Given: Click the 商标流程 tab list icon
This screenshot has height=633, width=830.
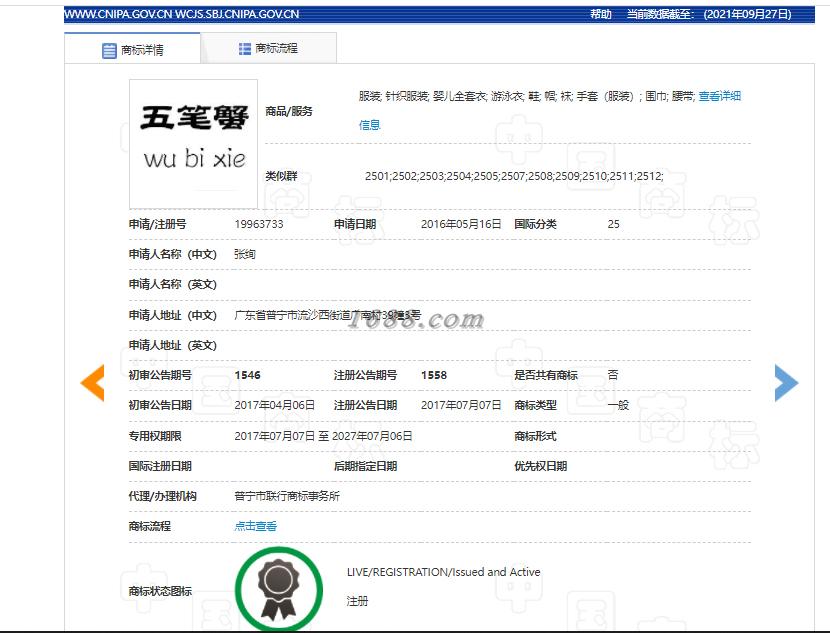Looking at the screenshot, I should pos(245,49).
